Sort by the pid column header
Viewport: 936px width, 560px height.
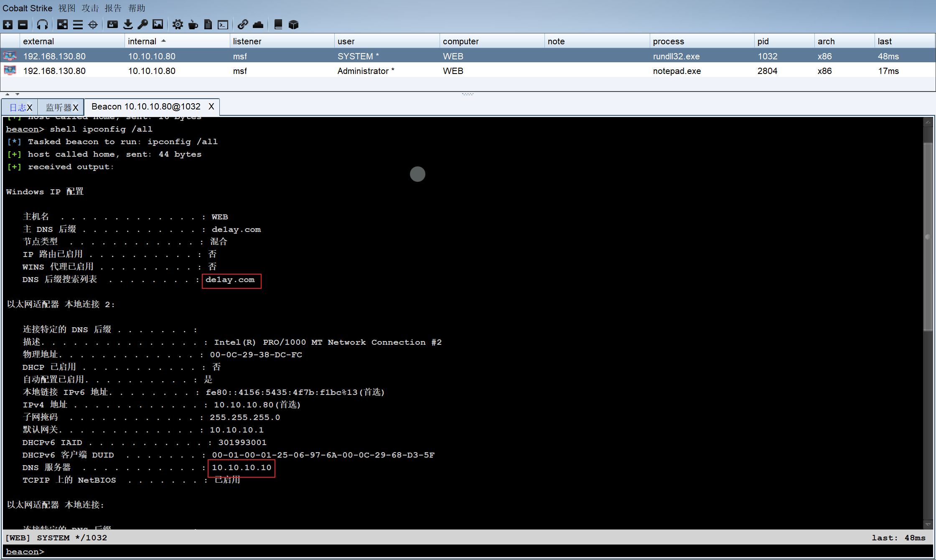(784, 41)
